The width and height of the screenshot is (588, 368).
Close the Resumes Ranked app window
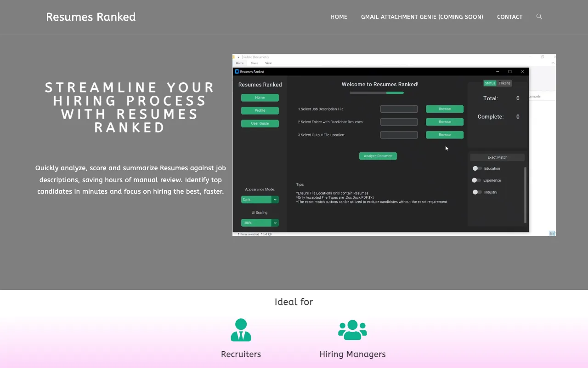(x=523, y=72)
